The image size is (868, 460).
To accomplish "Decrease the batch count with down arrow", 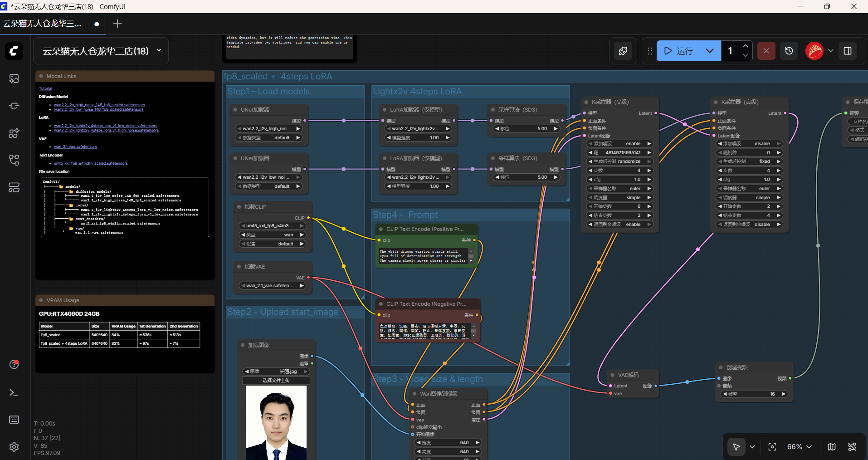I will [x=746, y=55].
